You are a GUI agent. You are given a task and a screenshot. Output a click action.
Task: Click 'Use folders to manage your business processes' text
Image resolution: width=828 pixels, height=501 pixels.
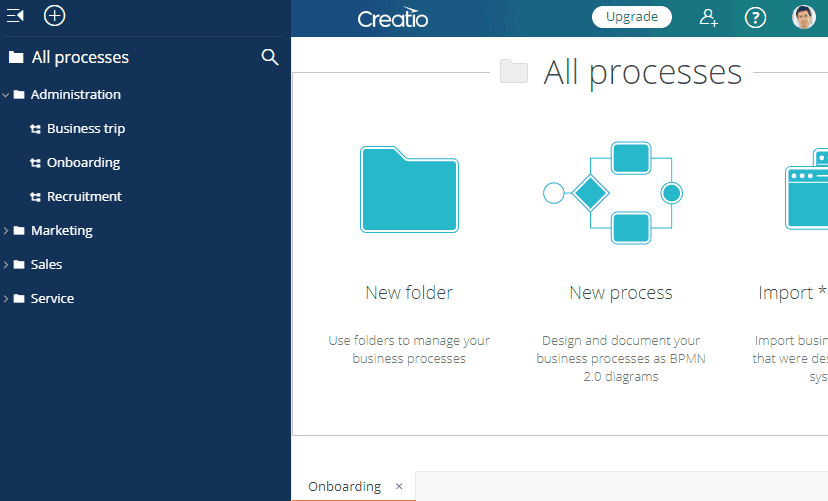click(409, 349)
